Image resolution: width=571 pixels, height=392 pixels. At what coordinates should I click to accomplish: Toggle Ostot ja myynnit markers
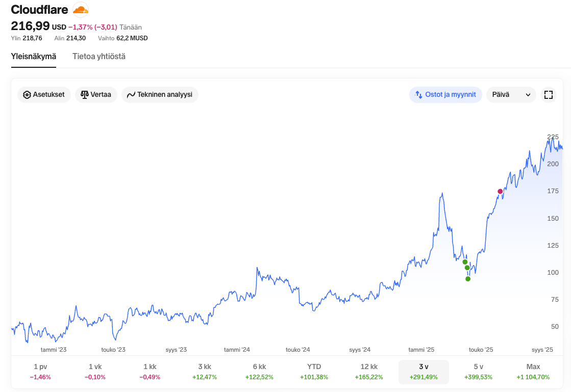[445, 94]
